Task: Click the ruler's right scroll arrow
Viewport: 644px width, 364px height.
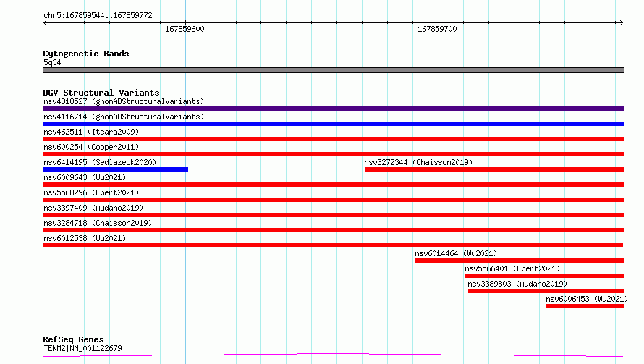Action: tap(621, 23)
